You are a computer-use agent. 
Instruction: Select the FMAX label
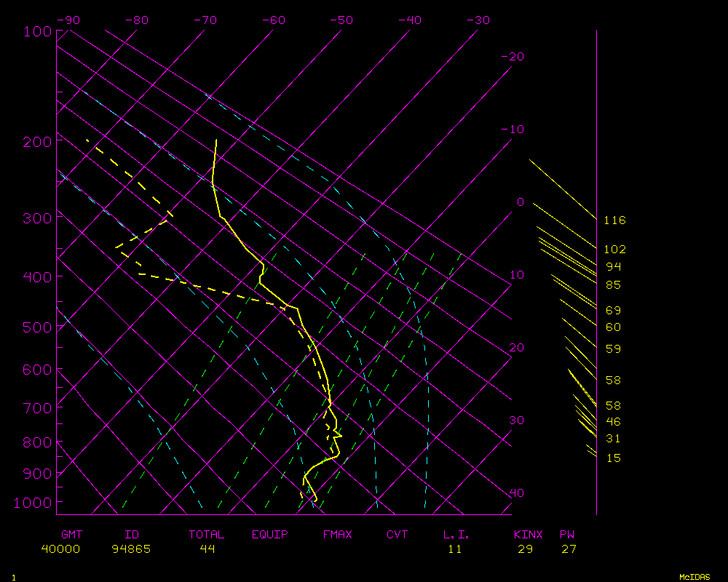[x=337, y=535]
